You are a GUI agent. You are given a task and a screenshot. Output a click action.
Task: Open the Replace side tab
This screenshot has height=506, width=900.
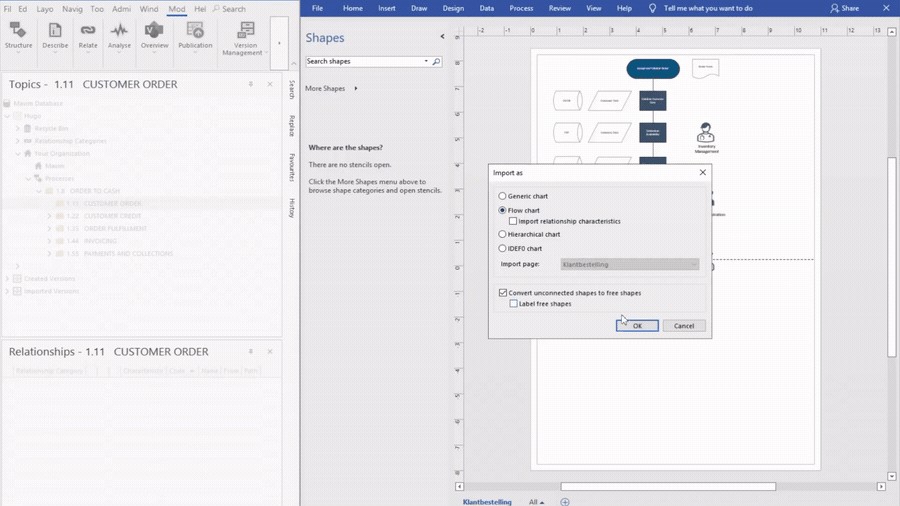[292, 126]
